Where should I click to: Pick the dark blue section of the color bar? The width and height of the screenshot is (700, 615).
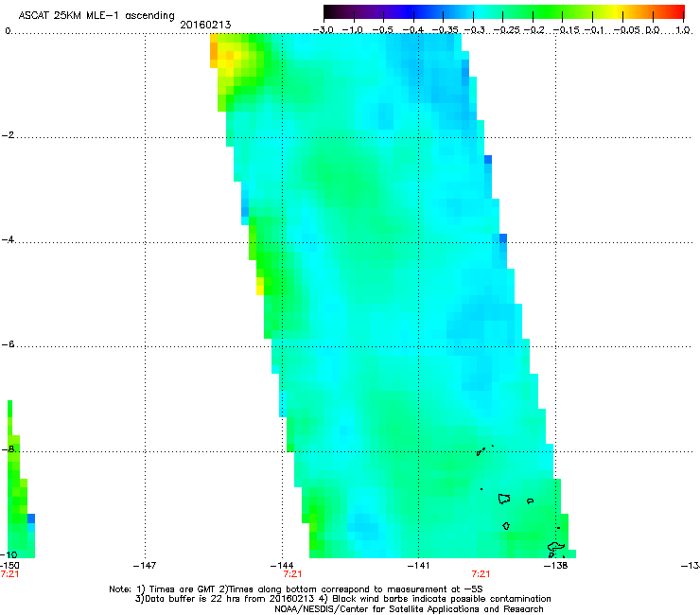click(409, 11)
